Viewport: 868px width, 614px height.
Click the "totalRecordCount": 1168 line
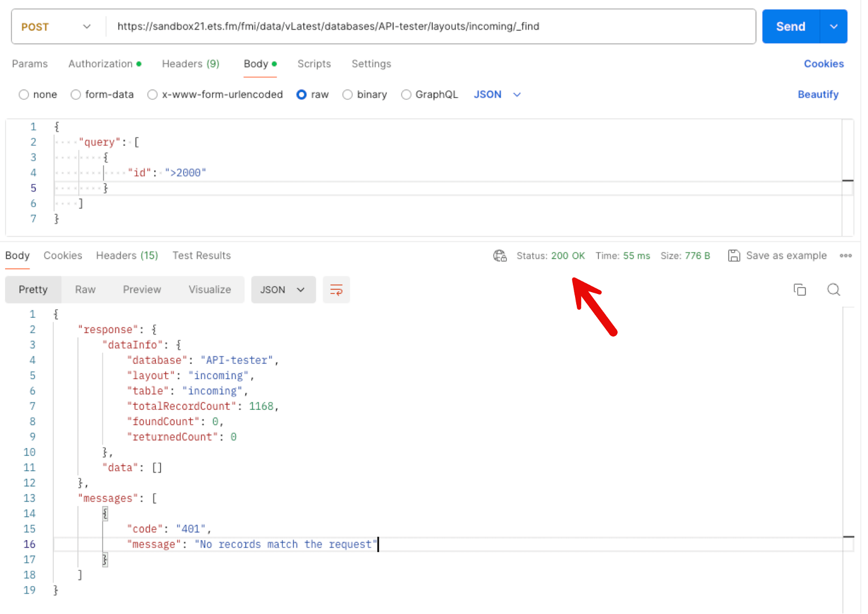pos(203,406)
